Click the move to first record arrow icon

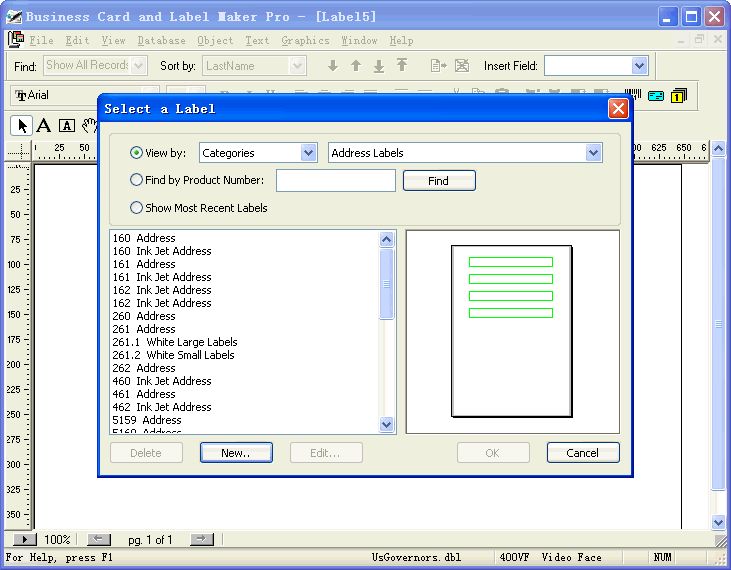click(402, 65)
